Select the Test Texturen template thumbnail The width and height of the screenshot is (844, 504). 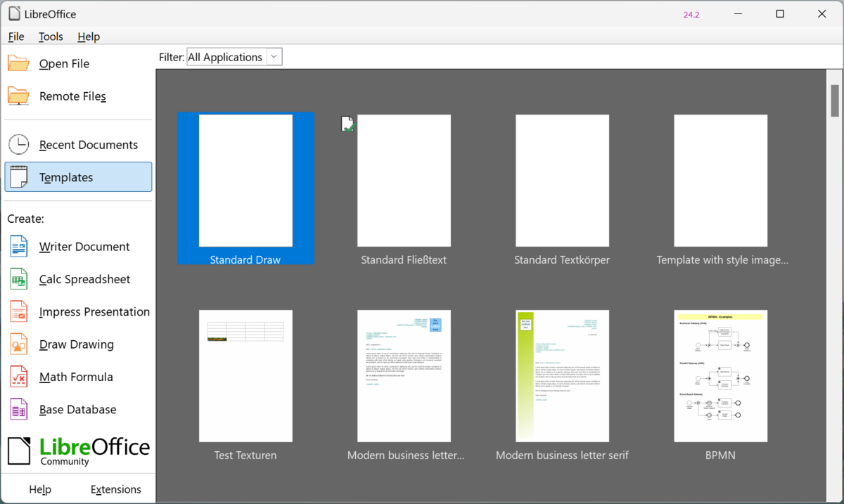[245, 376]
